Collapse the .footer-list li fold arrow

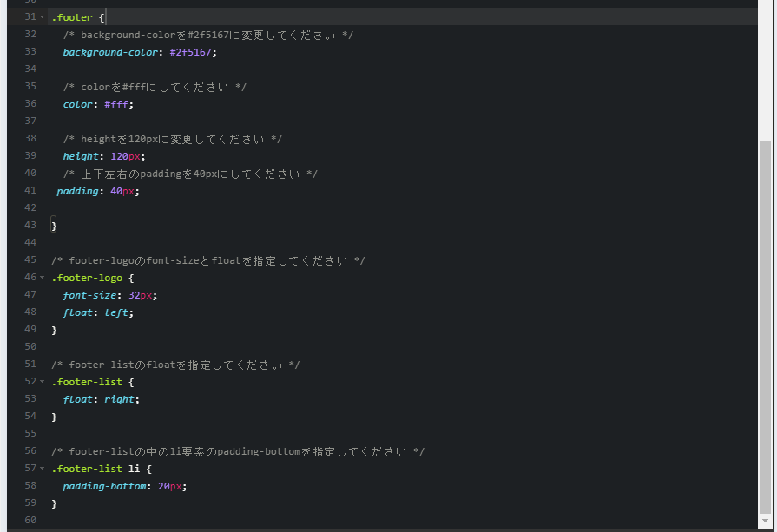[43, 468]
